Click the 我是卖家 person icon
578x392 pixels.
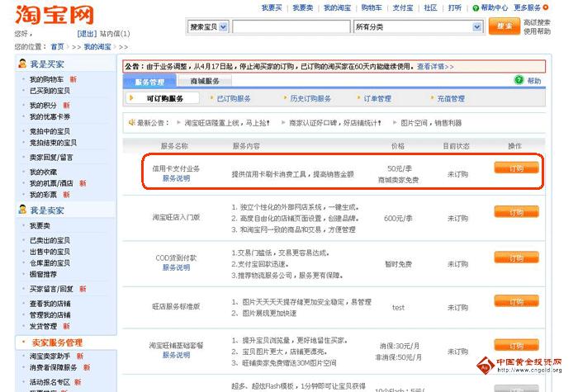22,210
